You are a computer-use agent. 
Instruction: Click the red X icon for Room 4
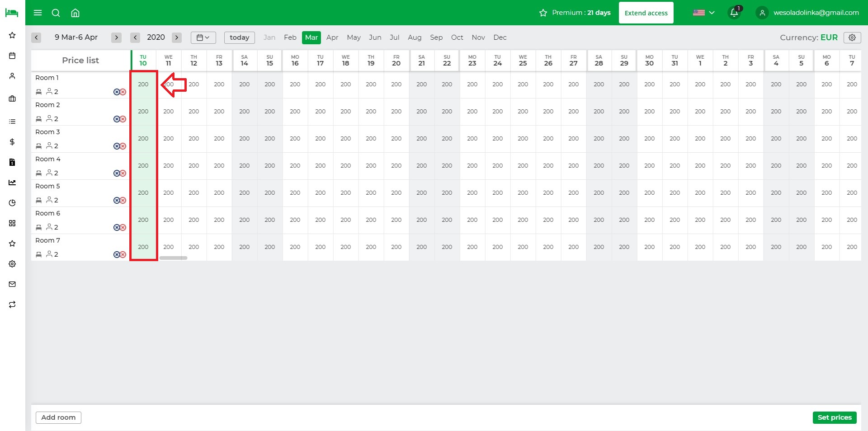click(x=123, y=173)
